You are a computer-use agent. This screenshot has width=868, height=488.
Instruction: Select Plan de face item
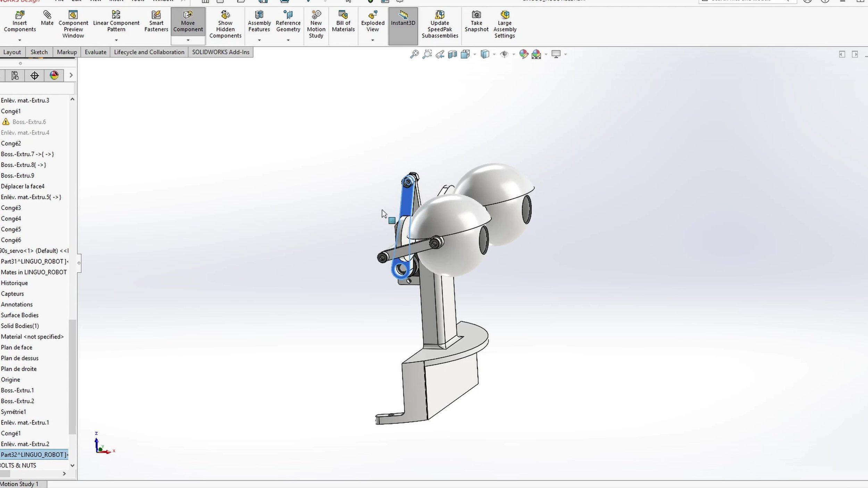(x=16, y=347)
